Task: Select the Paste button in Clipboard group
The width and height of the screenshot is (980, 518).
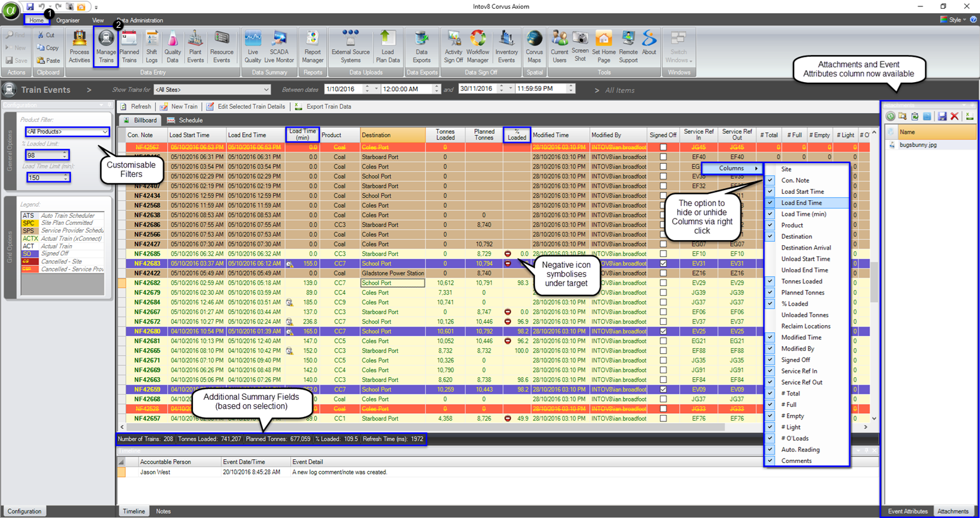Action: coord(48,61)
